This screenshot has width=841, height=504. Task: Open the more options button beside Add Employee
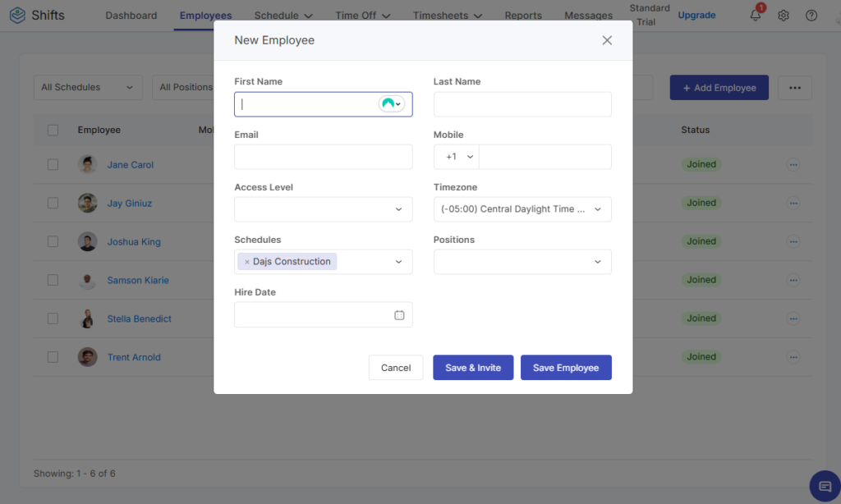pos(794,87)
